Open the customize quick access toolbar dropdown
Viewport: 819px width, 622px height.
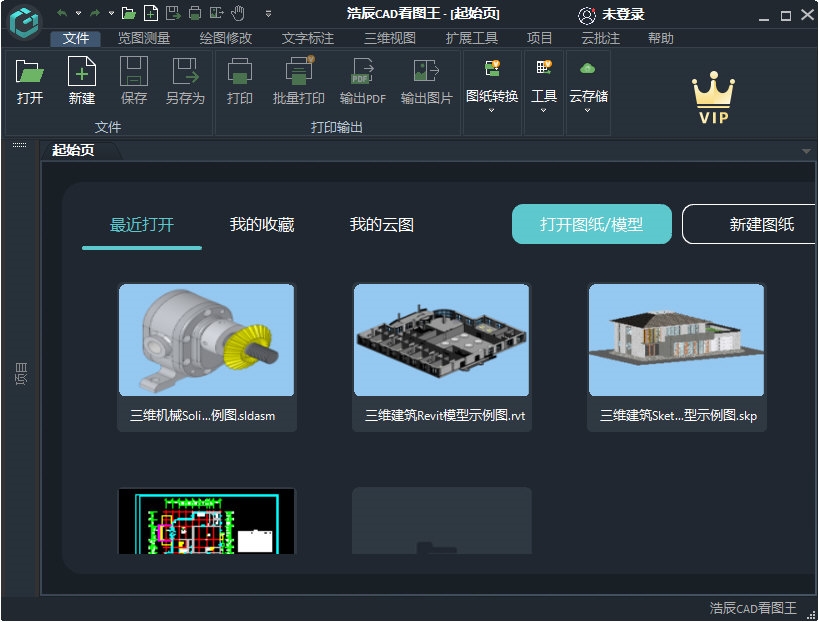[x=268, y=14]
